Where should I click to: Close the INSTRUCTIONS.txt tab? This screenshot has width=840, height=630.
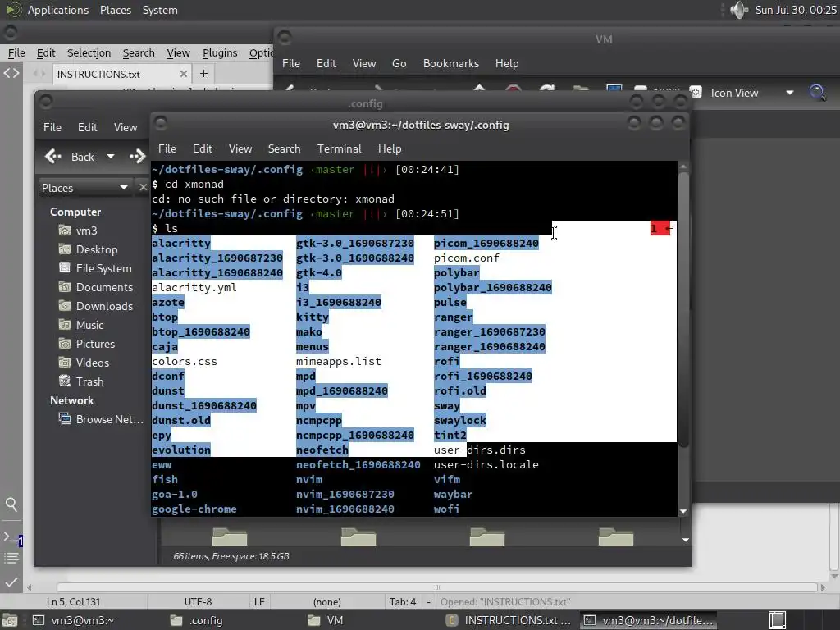[x=183, y=74]
